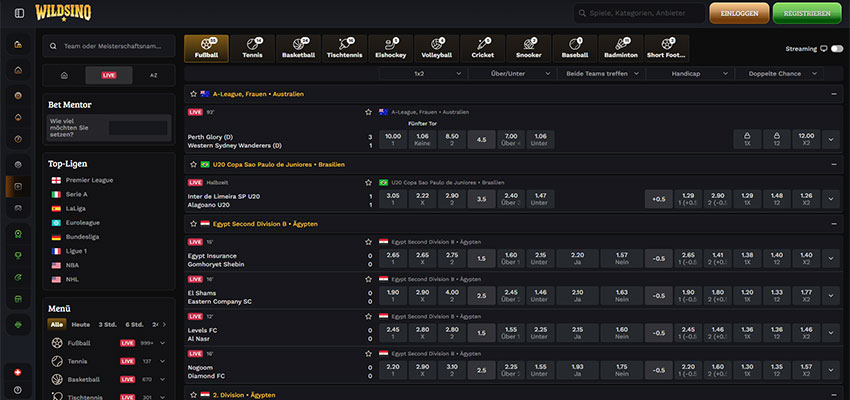Toggle the sidebar panel icon beside the logo
Viewport: 850px width, 400px height.
(x=20, y=13)
